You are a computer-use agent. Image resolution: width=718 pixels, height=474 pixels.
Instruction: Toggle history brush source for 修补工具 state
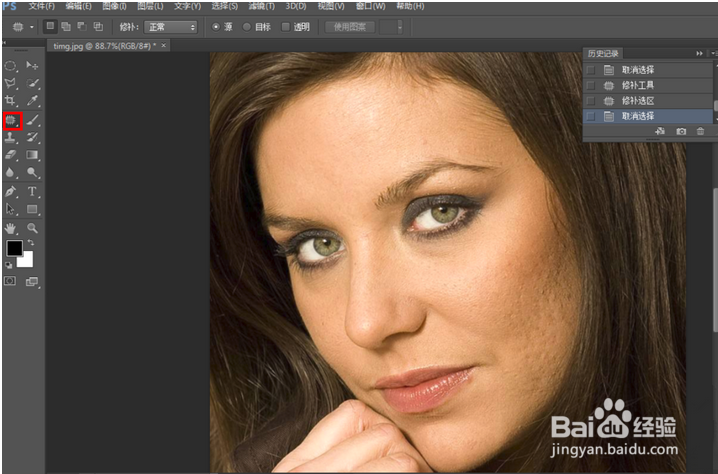pos(591,85)
